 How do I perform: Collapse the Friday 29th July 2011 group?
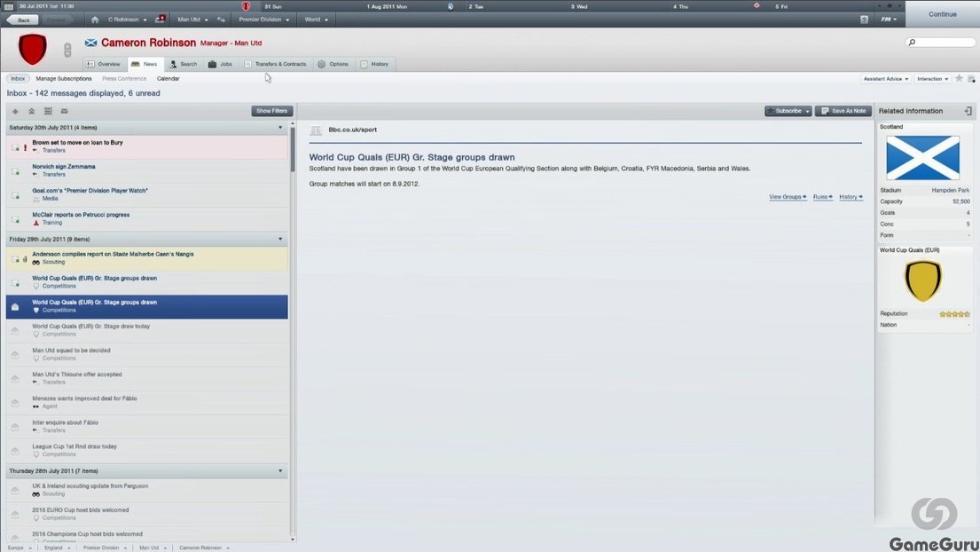click(x=280, y=240)
